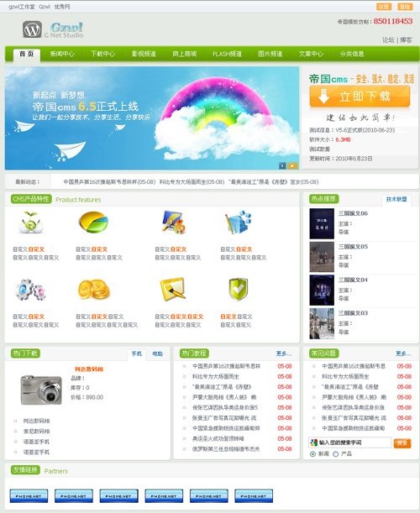Open the green sprout egg feature icon
420x513 pixels.
pos(31,222)
